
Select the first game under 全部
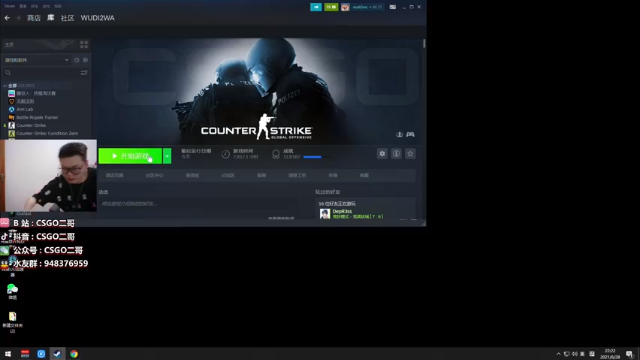coord(36,93)
